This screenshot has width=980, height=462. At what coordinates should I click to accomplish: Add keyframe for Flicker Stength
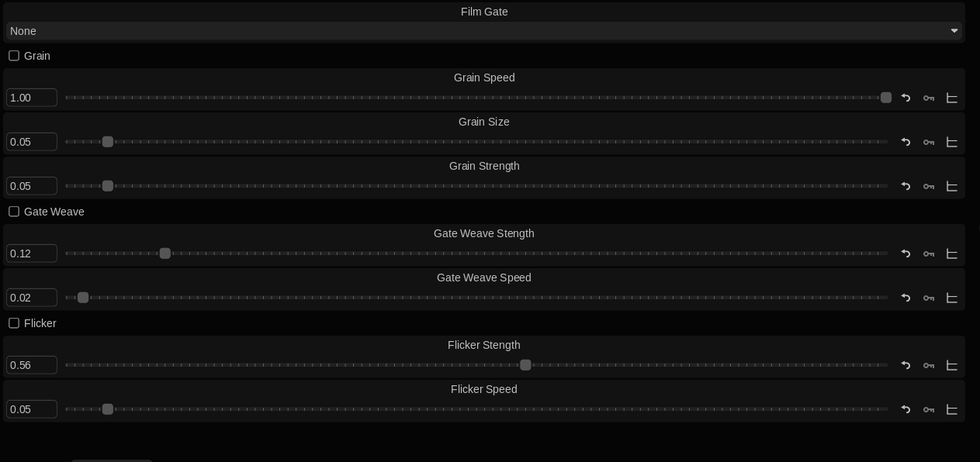coord(929,365)
